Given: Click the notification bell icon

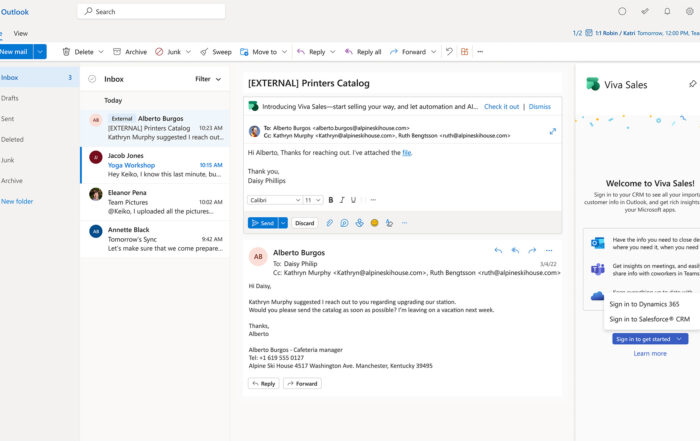Looking at the screenshot, I should [x=667, y=12].
